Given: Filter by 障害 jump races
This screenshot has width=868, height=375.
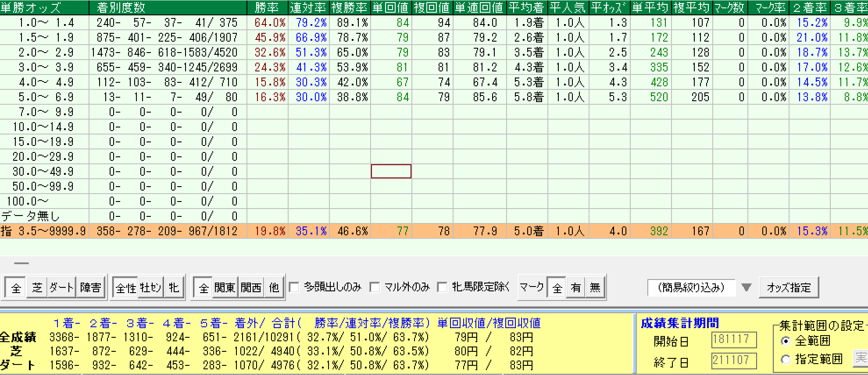Looking at the screenshot, I should click(x=91, y=288).
